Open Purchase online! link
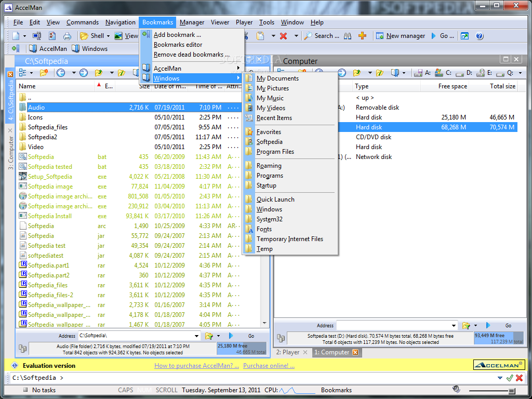Screen dimensions: 532x399 269,366
